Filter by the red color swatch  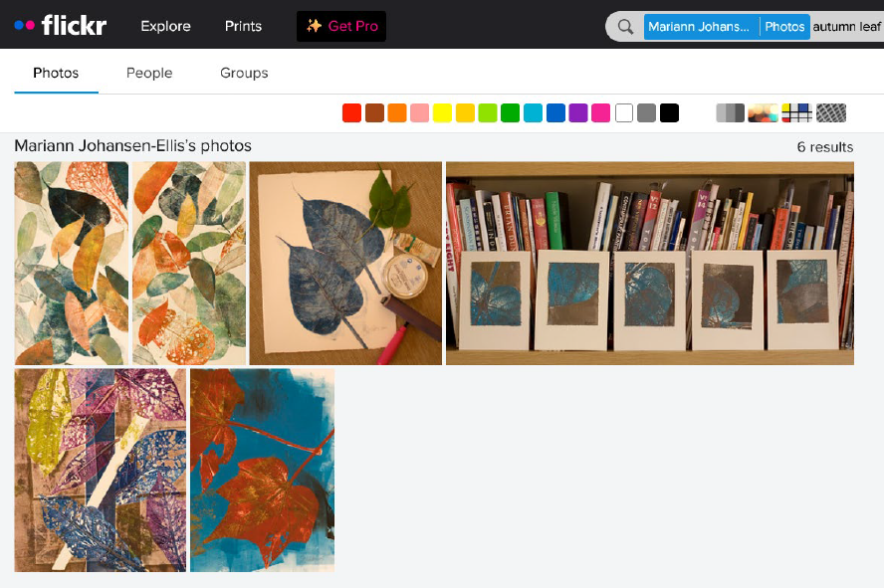[x=351, y=113]
